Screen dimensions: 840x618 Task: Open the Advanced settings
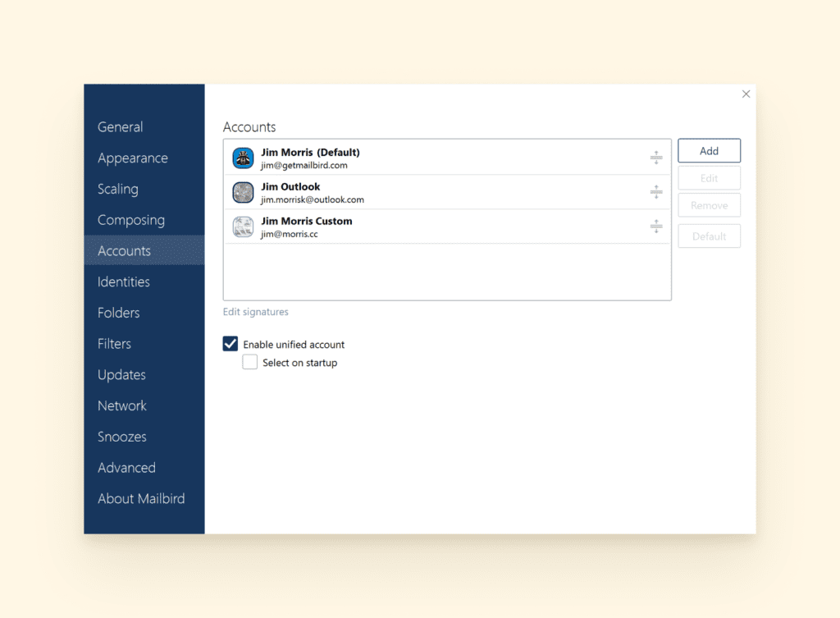pos(126,468)
